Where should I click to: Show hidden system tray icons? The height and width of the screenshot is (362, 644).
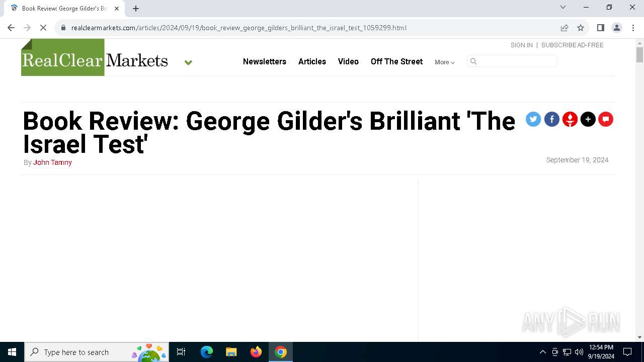click(542, 352)
